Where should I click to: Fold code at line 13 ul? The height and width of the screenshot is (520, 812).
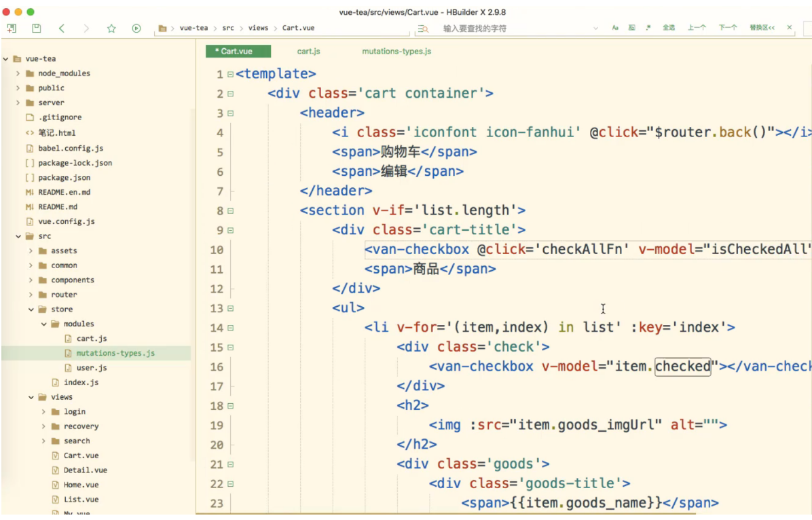[x=230, y=308]
